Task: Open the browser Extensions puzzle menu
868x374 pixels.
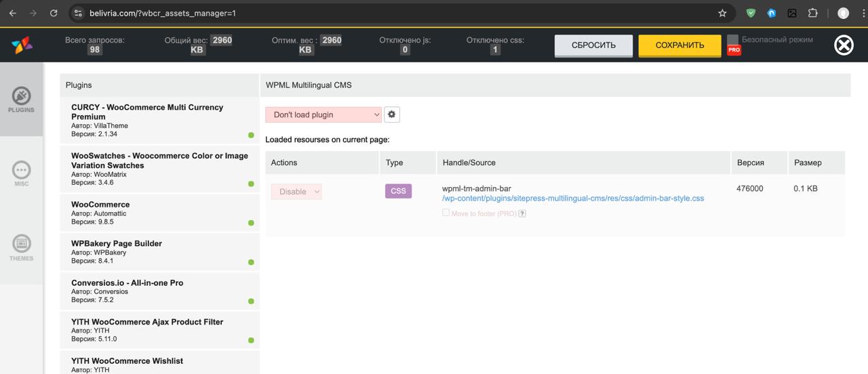Action: [x=812, y=13]
